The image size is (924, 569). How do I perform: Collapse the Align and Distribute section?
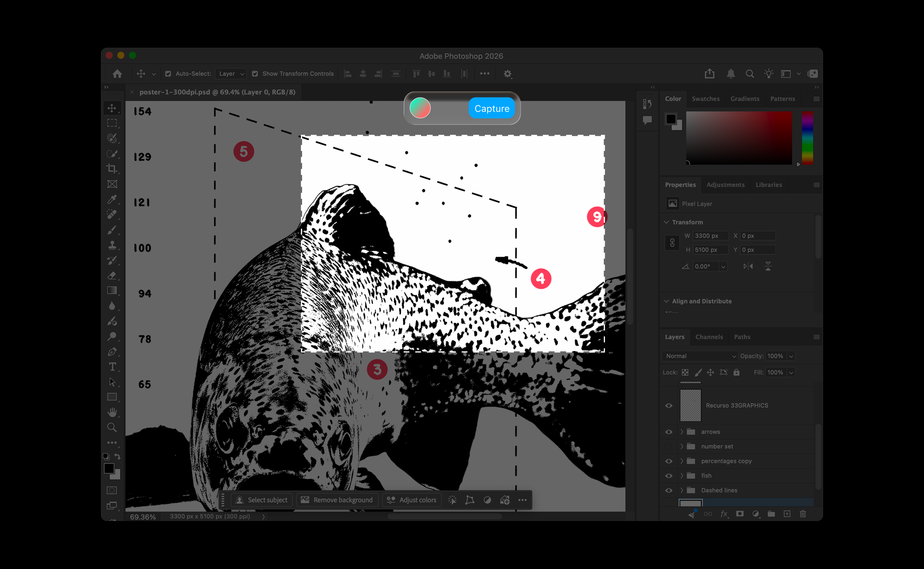coord(666,302)
